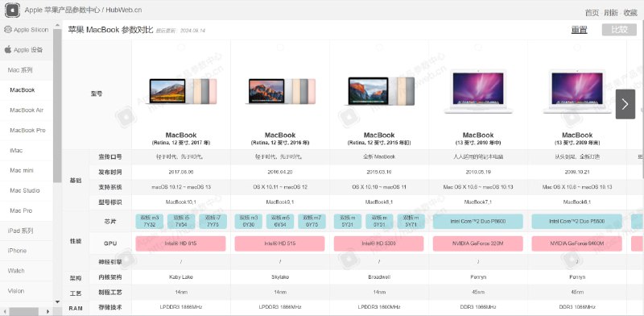
Task: Click the 刷新 refresh link
Action: [x=611, y=13]
